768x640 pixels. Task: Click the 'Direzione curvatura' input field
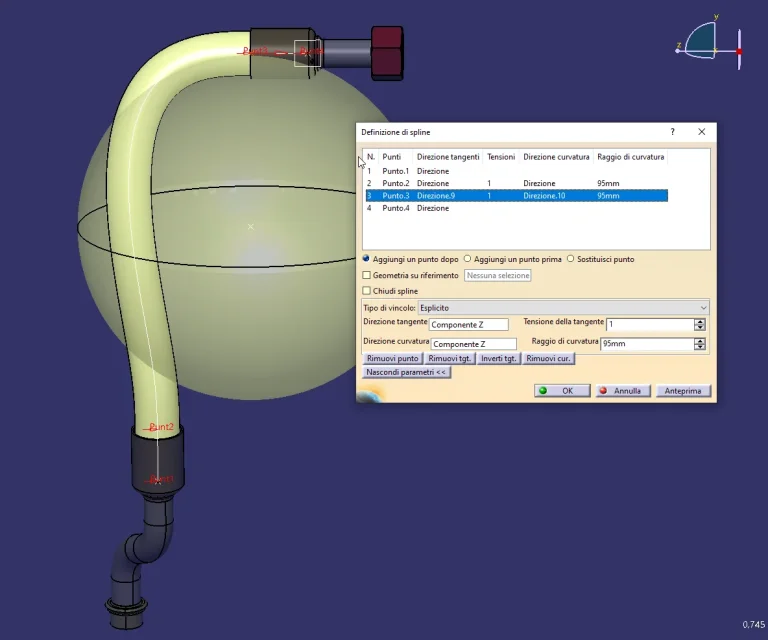(473, 344)
